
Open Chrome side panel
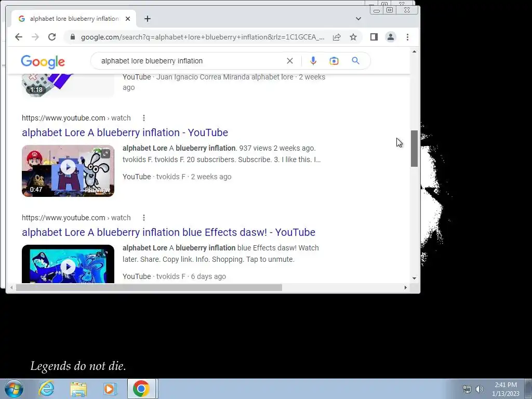(374, 37)
